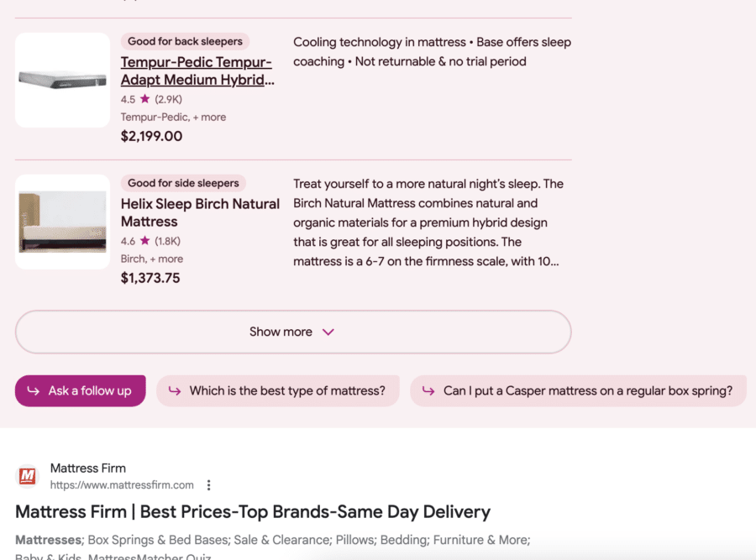Viewport: 756px width, 560px height.
Task: Click the 'Good for side sleepers' tag
Action: 183,183
